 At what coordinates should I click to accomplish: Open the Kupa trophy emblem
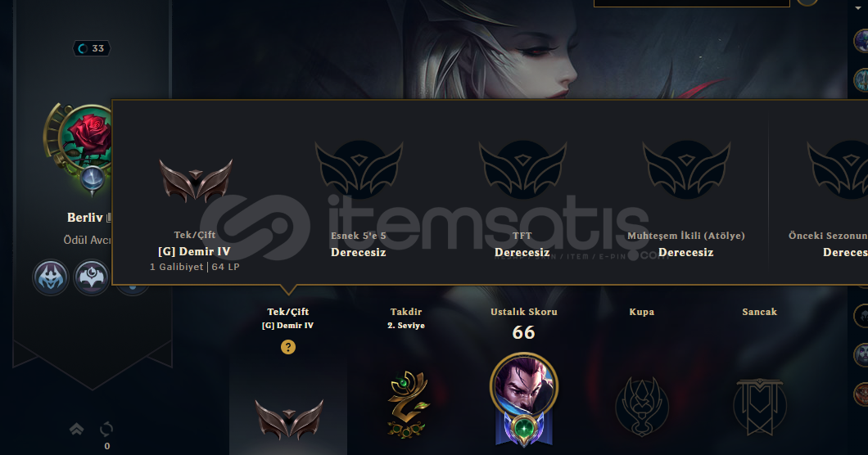coord(642,407)
